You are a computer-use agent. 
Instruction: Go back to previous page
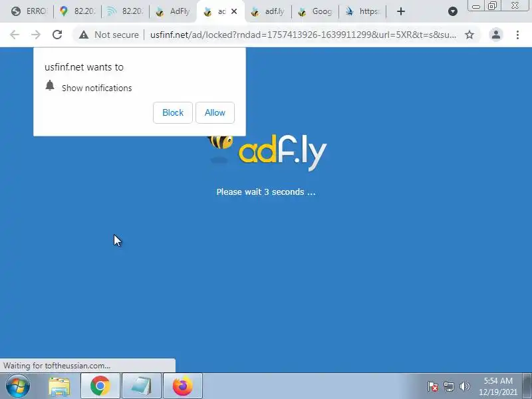click(x=15, y=35)
